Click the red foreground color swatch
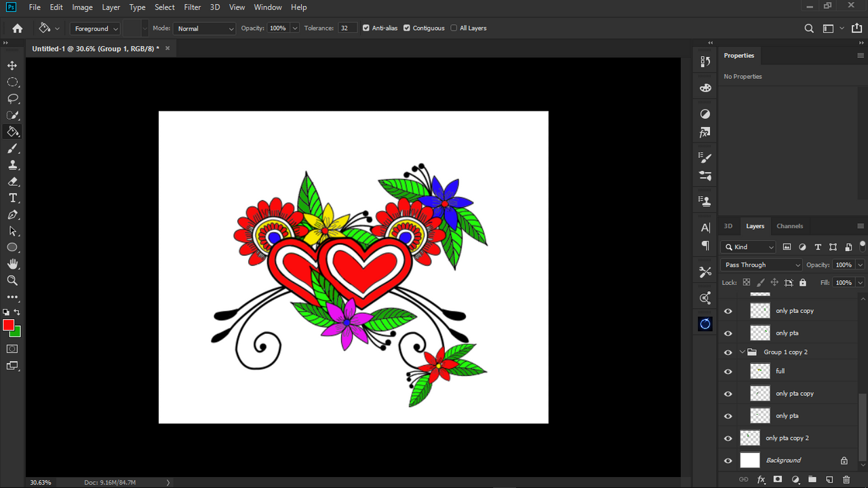The image size is (868, 488). [x=8, y=326]
